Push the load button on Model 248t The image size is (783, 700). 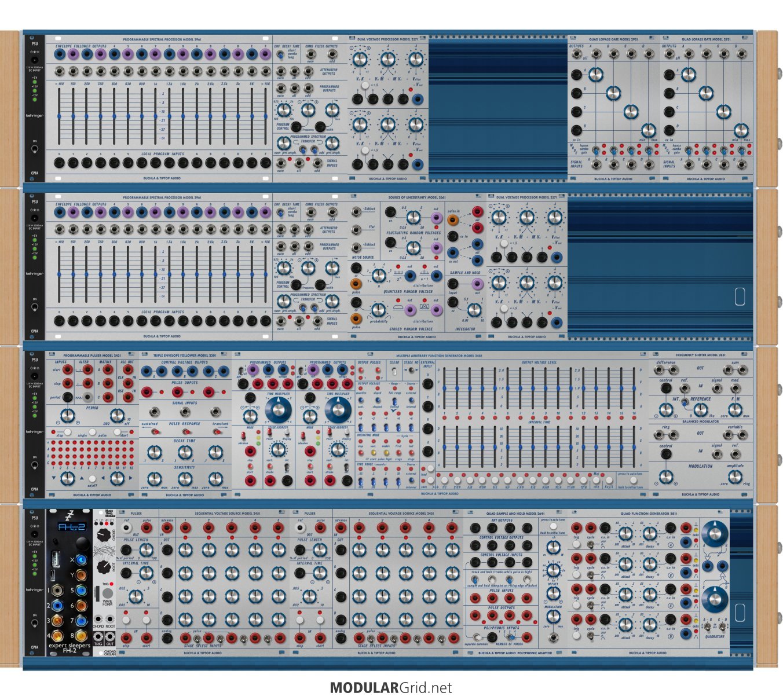(x=431, y=468)
